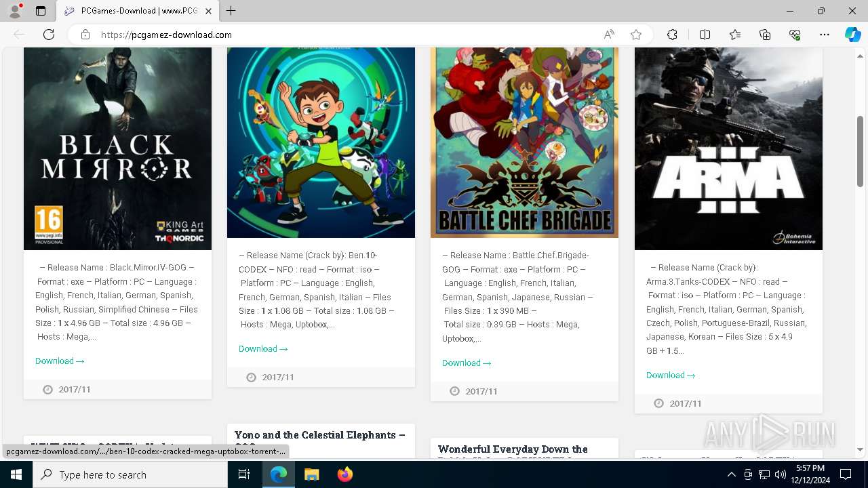
Task: Open Browser essentials
Action: (795, 35)
